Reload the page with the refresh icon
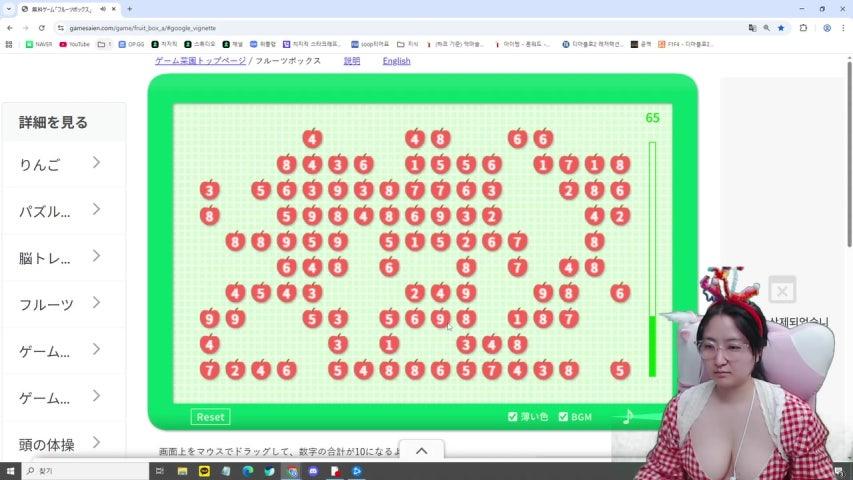The image size is (853, 480). tap(41, 28)
